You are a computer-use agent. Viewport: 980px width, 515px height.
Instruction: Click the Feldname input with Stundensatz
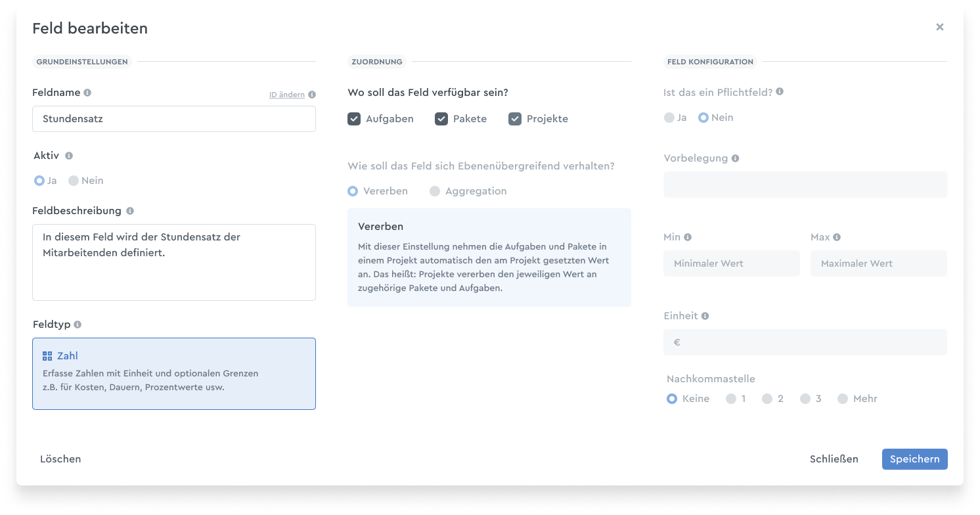[174, 119]
